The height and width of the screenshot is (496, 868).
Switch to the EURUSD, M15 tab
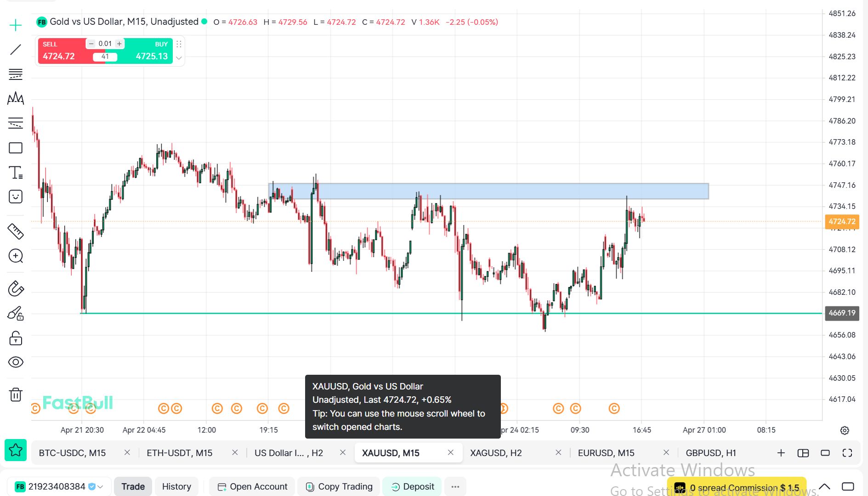pyautogui.click(x=606, y=453)
